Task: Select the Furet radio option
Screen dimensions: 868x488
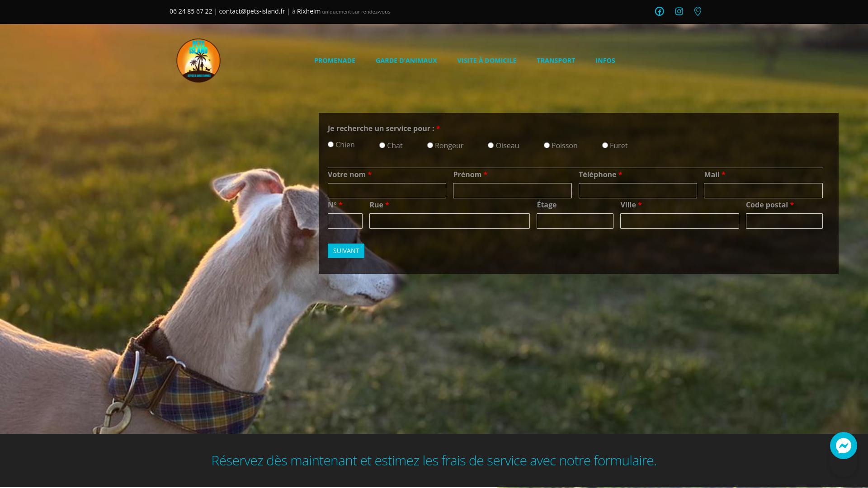Action: click(605, 145)
